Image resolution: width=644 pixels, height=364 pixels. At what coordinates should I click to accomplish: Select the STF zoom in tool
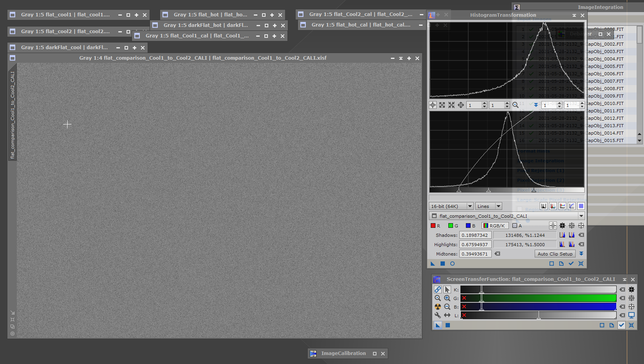point(447,298)
